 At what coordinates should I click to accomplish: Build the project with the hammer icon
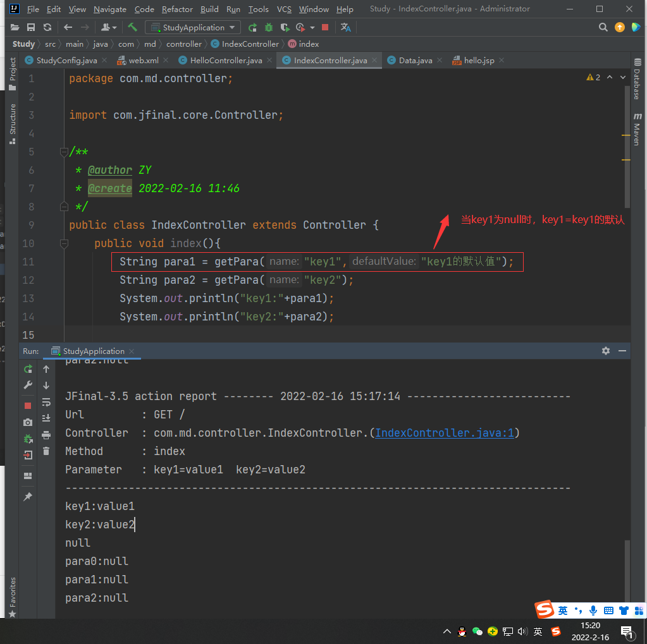tap(133, 27)
